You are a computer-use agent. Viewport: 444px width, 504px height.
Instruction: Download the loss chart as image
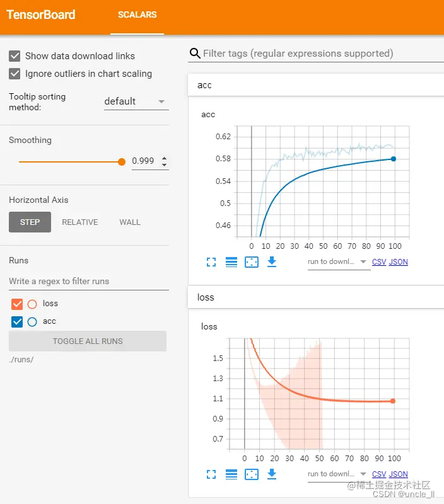click(272, 474)
